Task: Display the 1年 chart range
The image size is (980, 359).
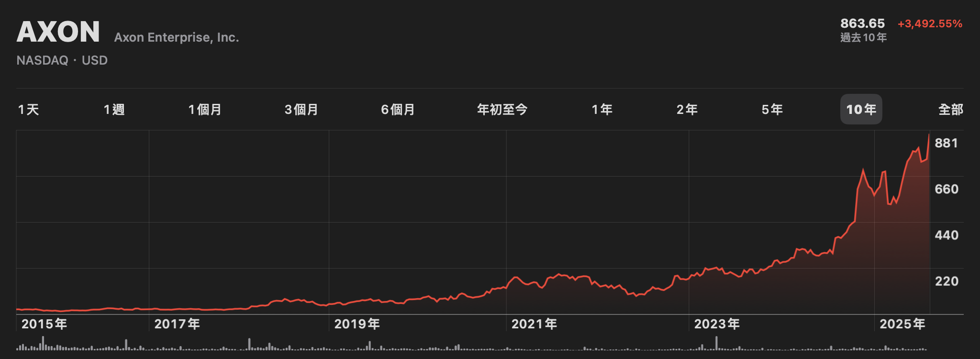Action: click(602, 110)
